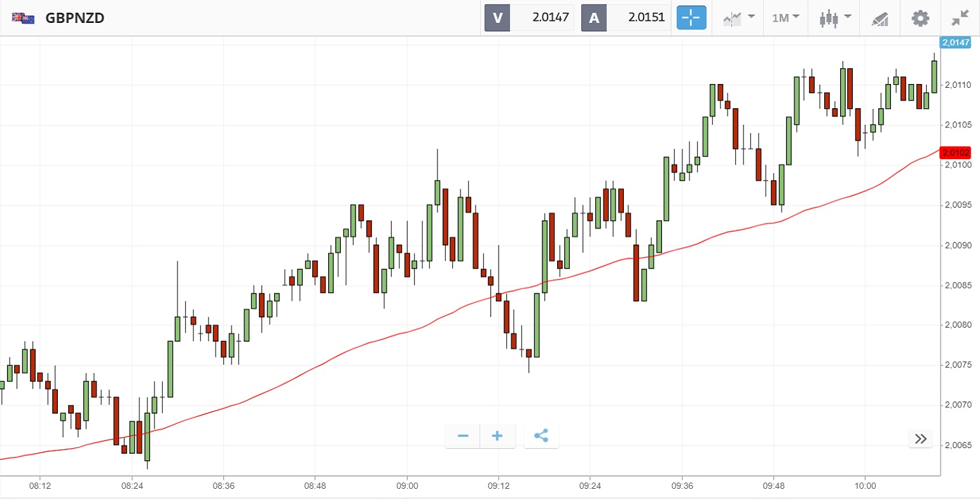Image resolution: width=980 pixels, height=499 pixels.
Task: Click the GBPNZD flag icon
Action: pyautogui.click(x=23, y=18)
